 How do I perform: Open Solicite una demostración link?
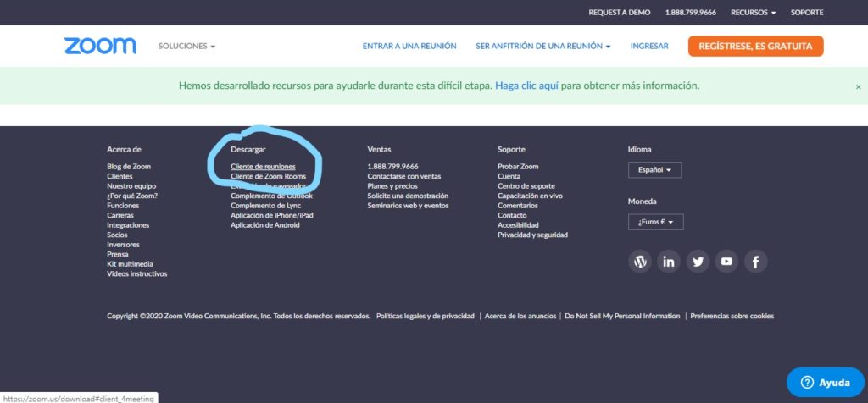408,196
